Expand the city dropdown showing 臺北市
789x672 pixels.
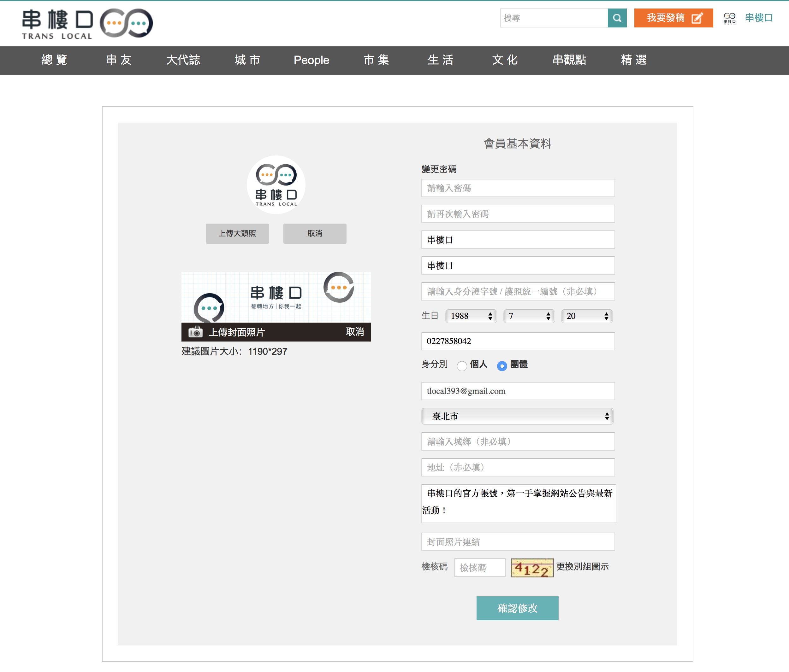click(517, 416)
